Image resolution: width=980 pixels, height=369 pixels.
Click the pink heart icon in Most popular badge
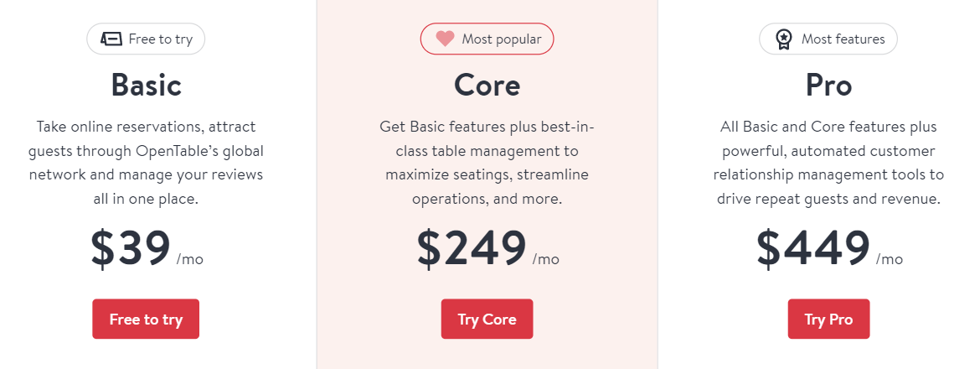(x=445, y=39)
